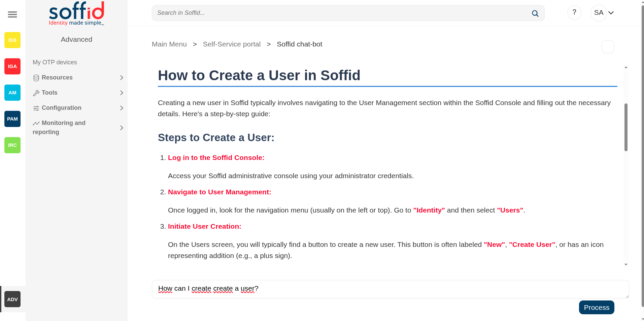Viewport: 644px width, 321px height.
Task: Expand the Tools submenu chevron
Action: point(122,93)
